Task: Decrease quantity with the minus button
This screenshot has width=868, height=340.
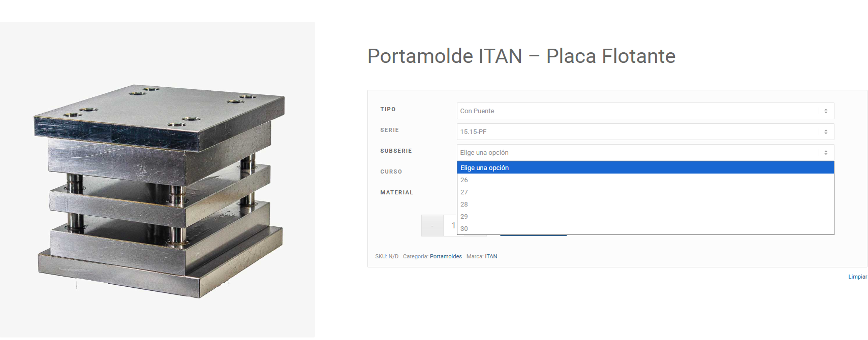Action: pos(432,226)
